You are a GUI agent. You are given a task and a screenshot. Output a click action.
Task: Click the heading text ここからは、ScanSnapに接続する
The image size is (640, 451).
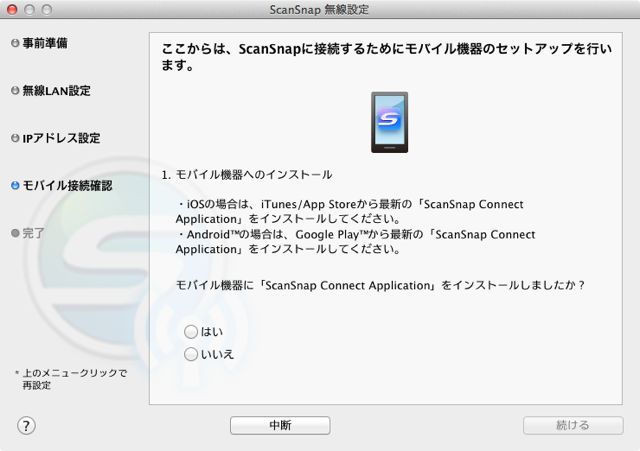pos(387,57)
